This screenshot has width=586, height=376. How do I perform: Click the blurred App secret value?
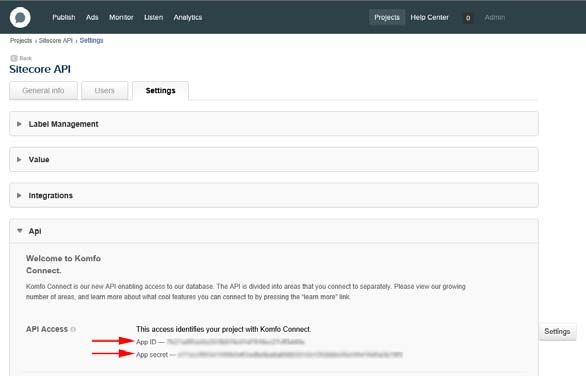click(290, 355)
